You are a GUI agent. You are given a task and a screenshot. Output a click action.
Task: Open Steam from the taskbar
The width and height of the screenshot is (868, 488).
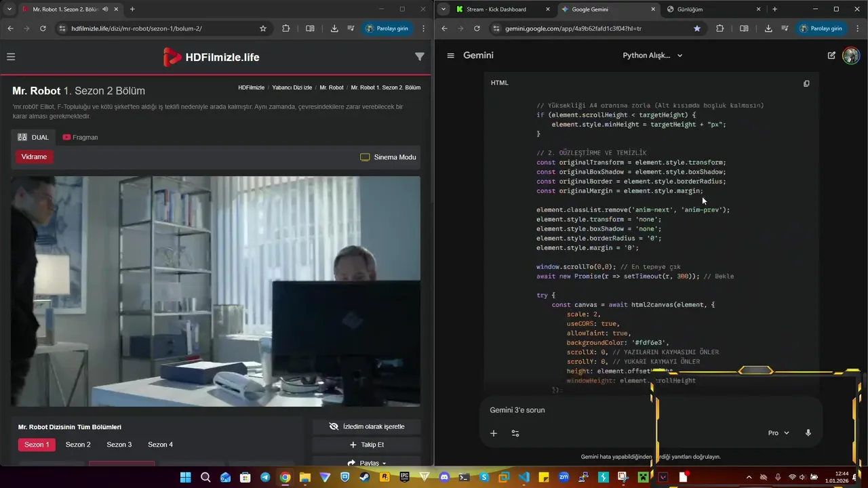[365, 477]
